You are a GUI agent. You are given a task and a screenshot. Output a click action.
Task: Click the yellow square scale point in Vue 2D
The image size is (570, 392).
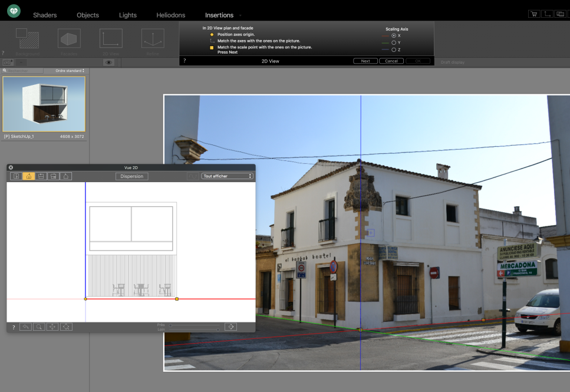[x=177, y=299]
